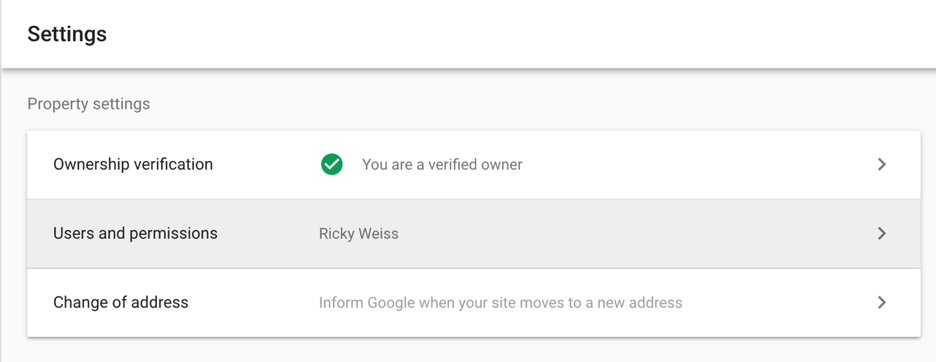Screen dimensions: 936x362
Task: Select the Ownership verification label
Action: (x=133, y=164)
